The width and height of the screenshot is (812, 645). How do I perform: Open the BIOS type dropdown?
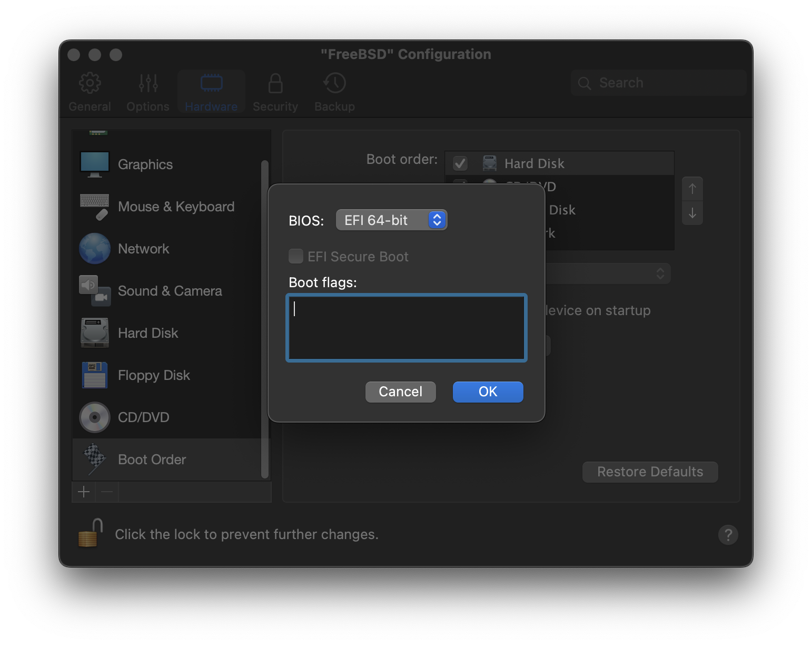pyautogui.click(x=391, y=220)
